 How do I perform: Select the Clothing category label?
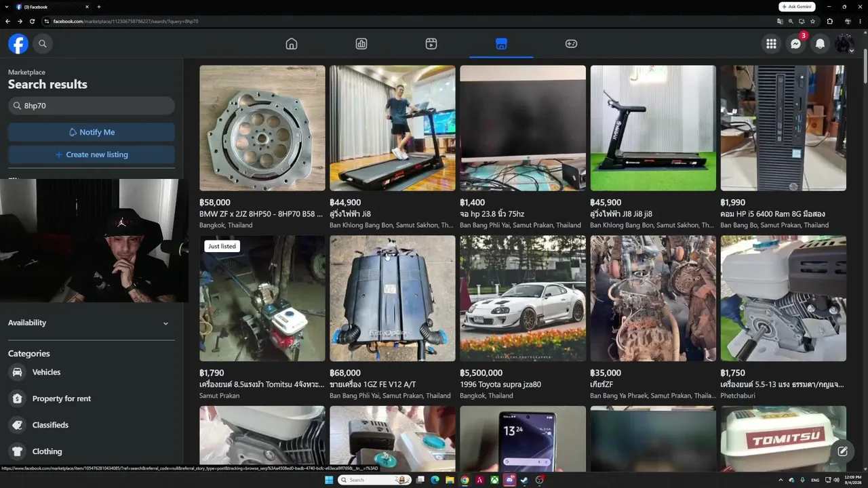[47, 451]
